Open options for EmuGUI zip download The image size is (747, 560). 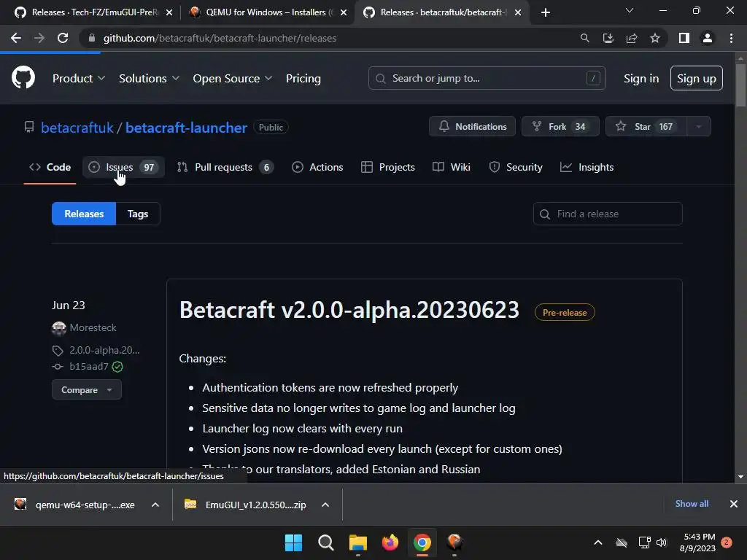coord(325,505)
